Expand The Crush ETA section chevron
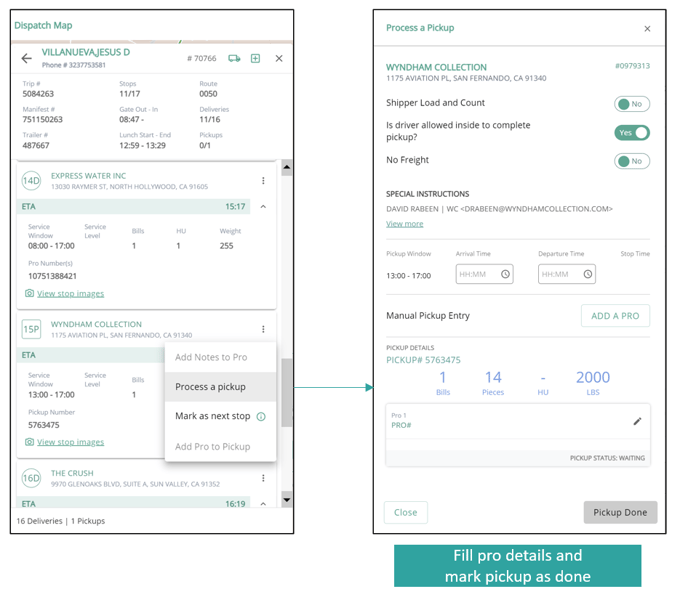 click(263, 504)
